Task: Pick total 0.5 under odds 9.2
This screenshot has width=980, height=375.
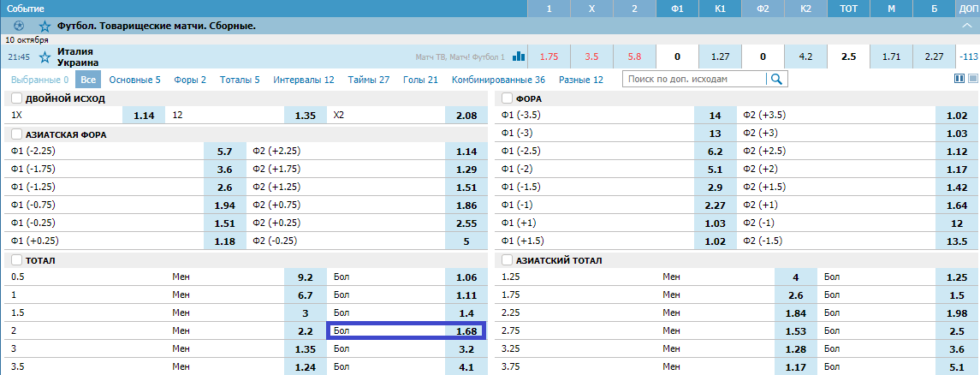Action: tap(305, 277)
